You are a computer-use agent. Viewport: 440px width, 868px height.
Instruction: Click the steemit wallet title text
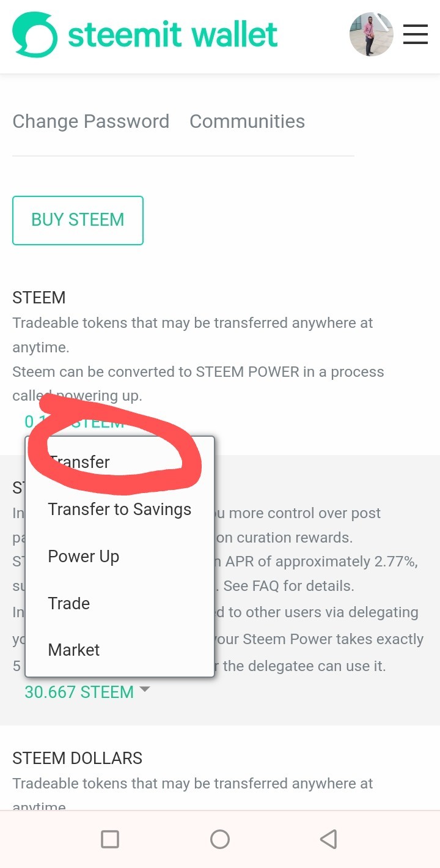[172, 35]
